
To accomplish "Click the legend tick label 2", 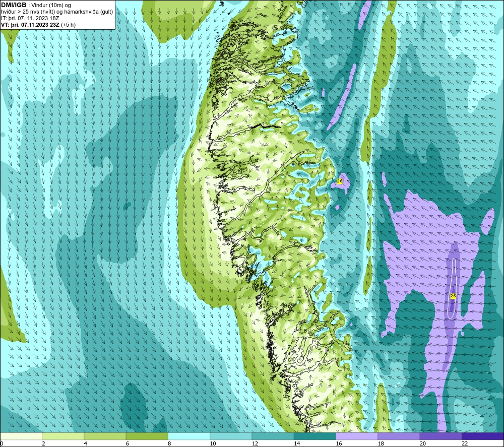I will (x=43, y=443).
